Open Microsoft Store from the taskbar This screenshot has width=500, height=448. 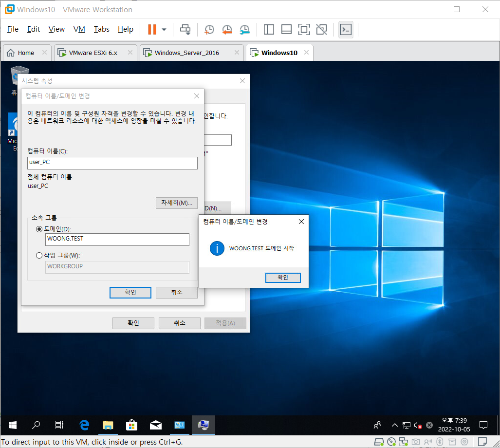point(131,425)
